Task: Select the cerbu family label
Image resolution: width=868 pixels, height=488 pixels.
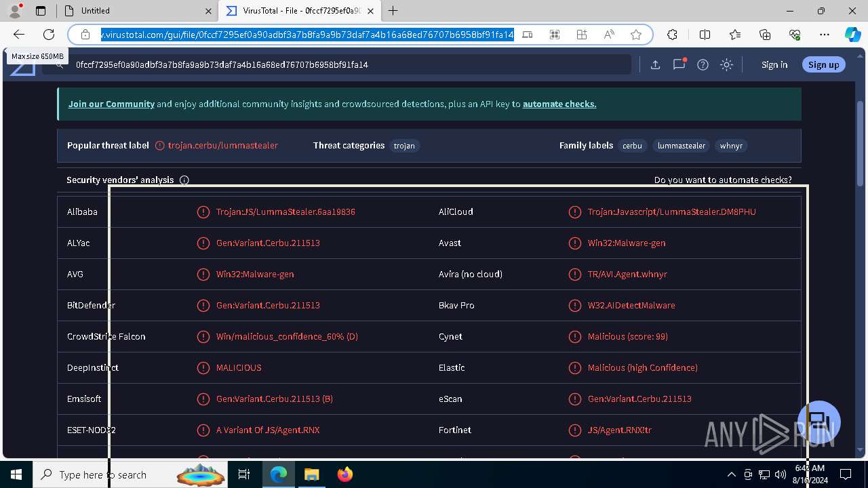Action: [632, 146]
